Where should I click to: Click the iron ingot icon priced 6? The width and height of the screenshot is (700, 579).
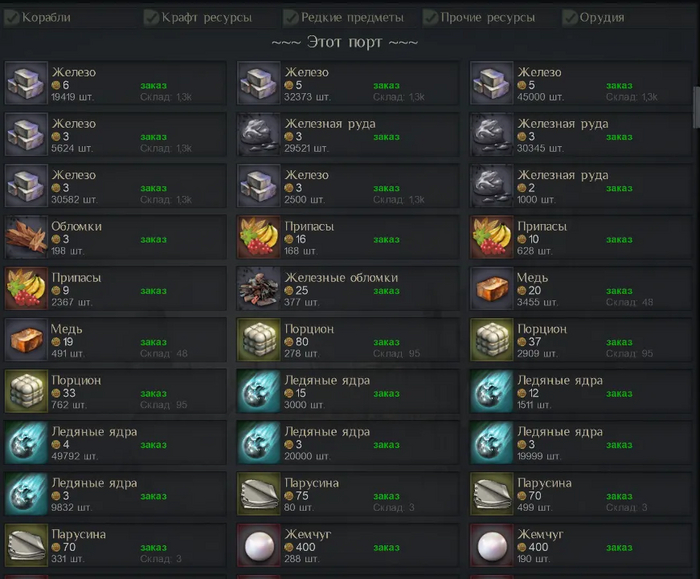point(26,83)
